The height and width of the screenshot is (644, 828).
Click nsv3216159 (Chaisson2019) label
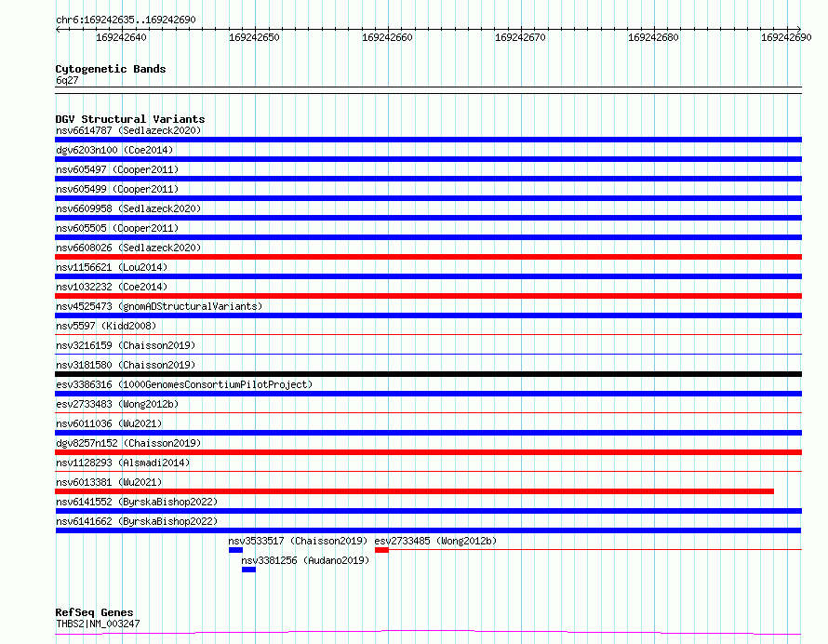coord(126,345)
